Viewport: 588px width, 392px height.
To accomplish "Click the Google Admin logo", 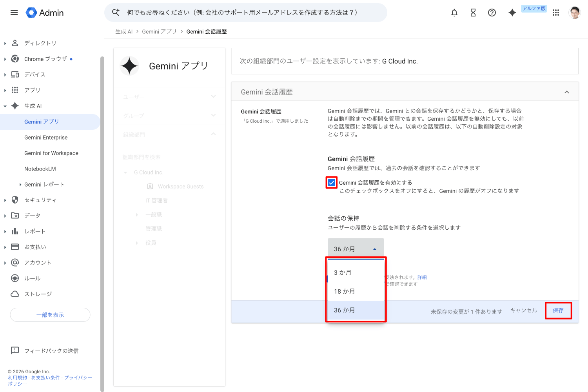I will [44, 13].
